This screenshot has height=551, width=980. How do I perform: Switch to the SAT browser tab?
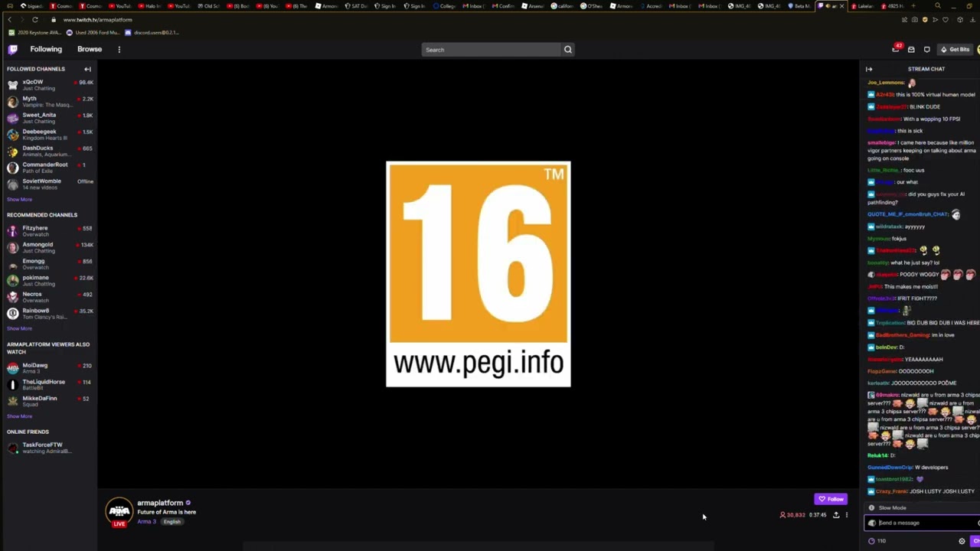[356, 6]
